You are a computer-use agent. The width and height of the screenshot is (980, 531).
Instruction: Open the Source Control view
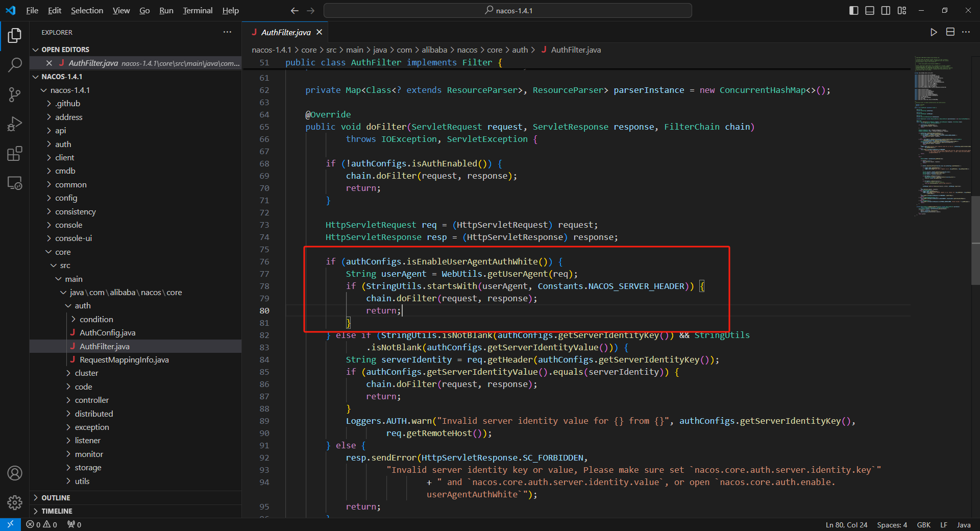click(x=15, y=94)
